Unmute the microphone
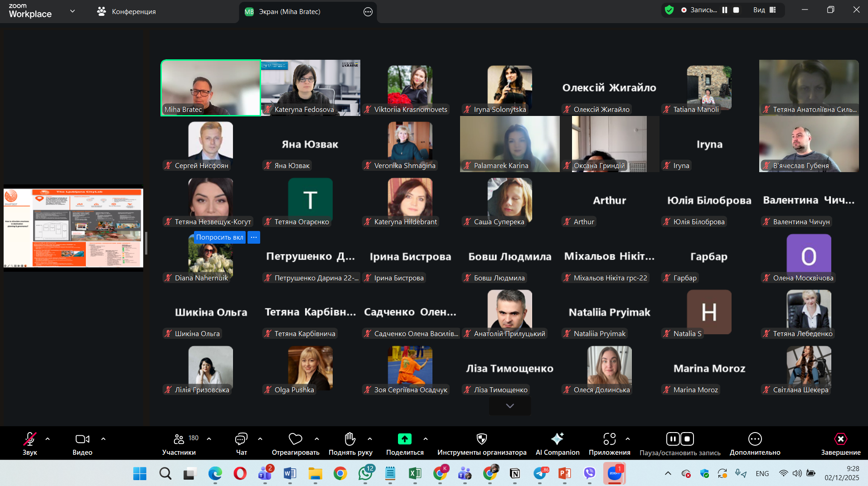Screen dimensions: 868x486 (29, 439)
